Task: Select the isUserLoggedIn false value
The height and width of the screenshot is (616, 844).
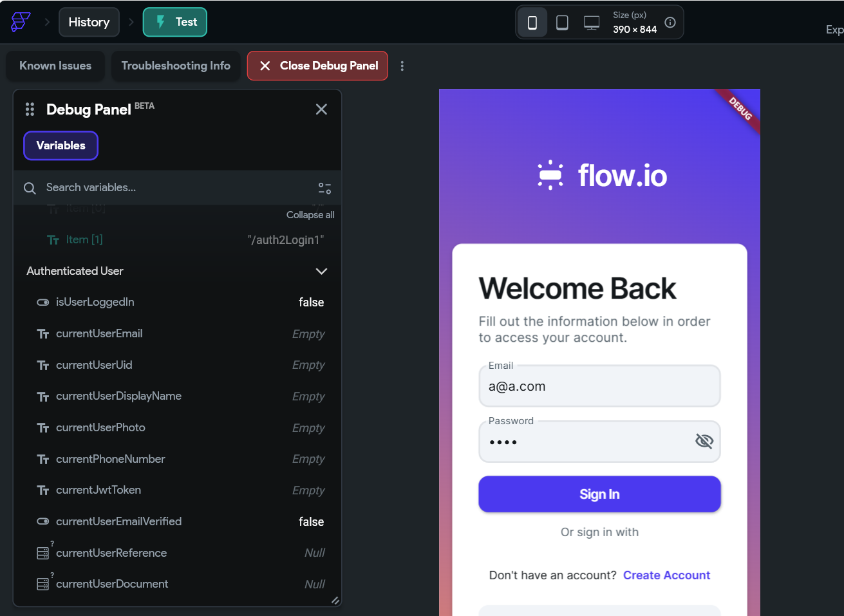Action: (x=312, y=303)
